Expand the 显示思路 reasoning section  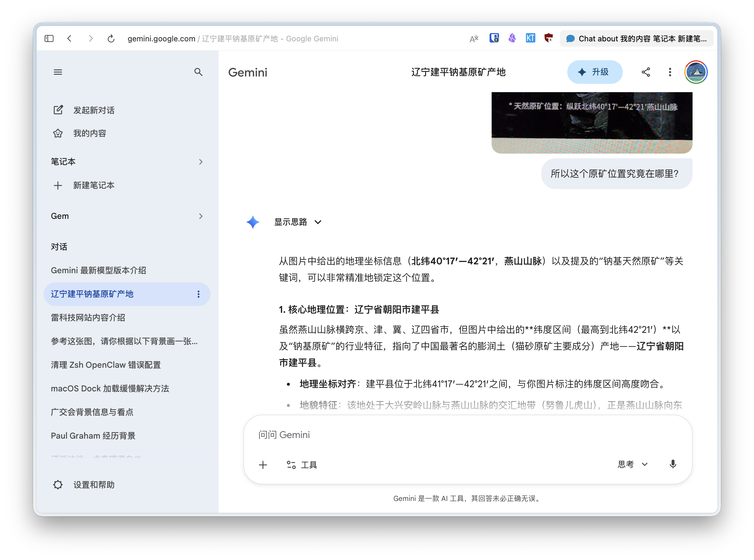297,222
